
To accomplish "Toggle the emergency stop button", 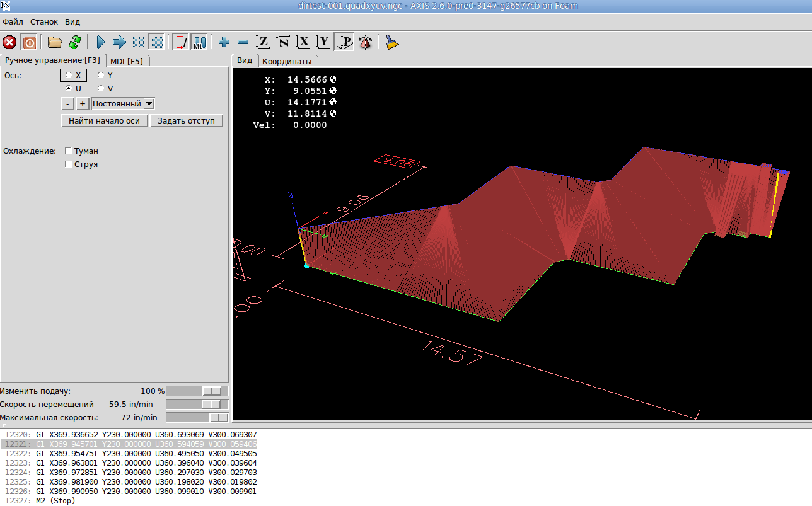I will [x=9, y=42].
